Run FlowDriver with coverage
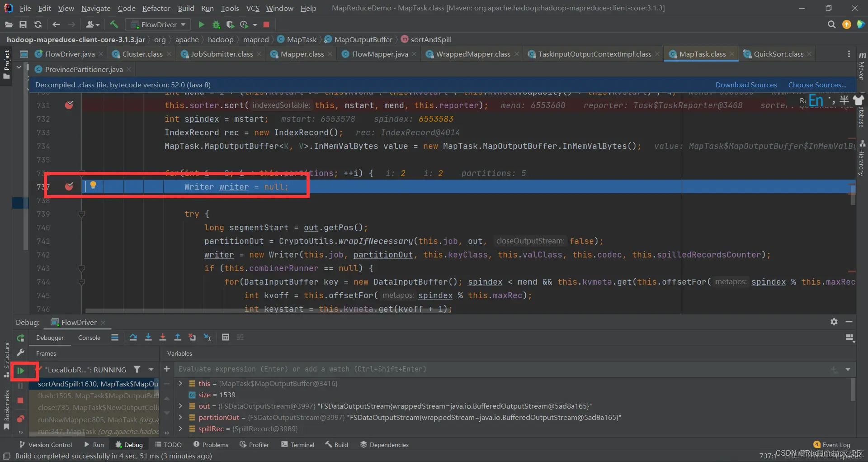 [230, 24]
